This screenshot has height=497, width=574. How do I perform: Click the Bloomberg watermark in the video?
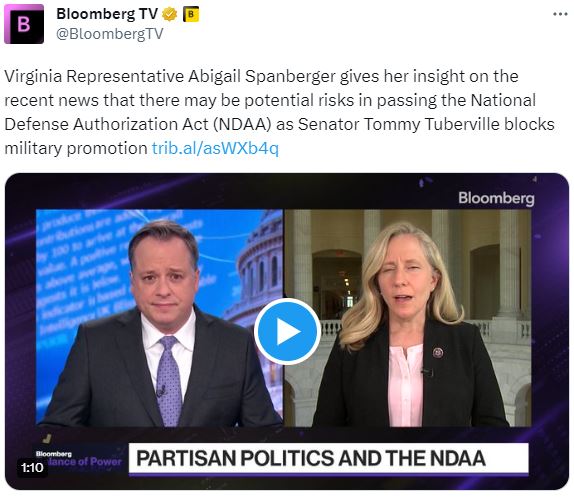point(496,198)
